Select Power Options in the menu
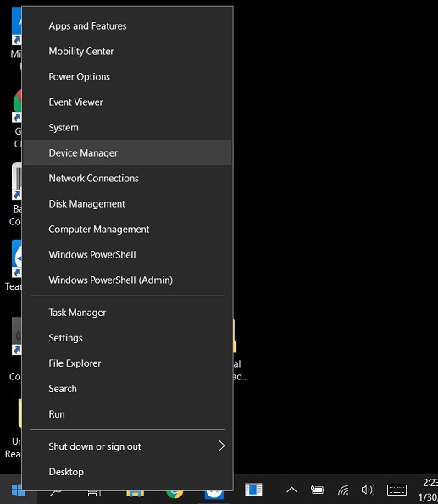438x504 pixels. (x=127, y=76)
